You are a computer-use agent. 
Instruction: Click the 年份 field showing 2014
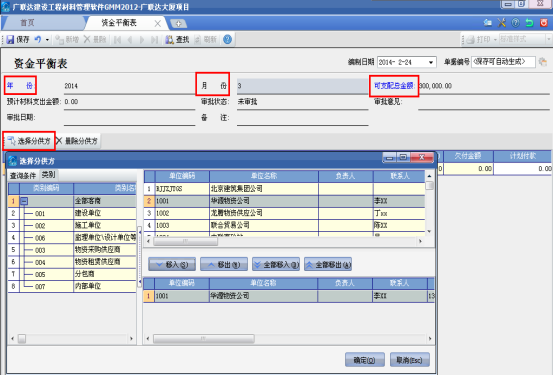129,86
